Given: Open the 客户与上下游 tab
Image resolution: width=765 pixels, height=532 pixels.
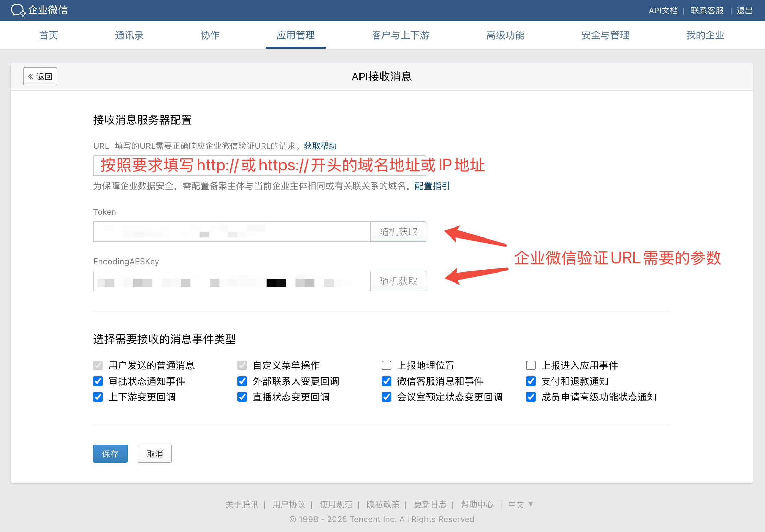Looking at the screenshot, I should [x=400, y=35].
